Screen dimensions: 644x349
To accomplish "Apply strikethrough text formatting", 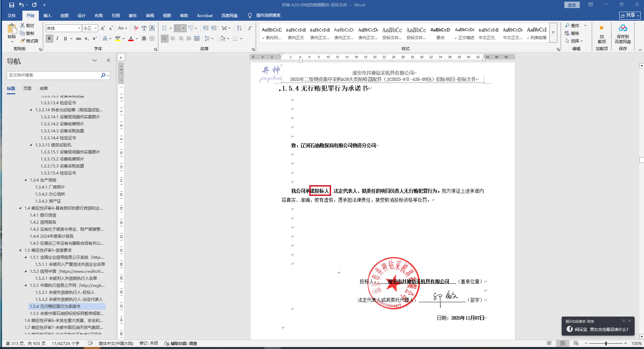I will pos(79,39).
